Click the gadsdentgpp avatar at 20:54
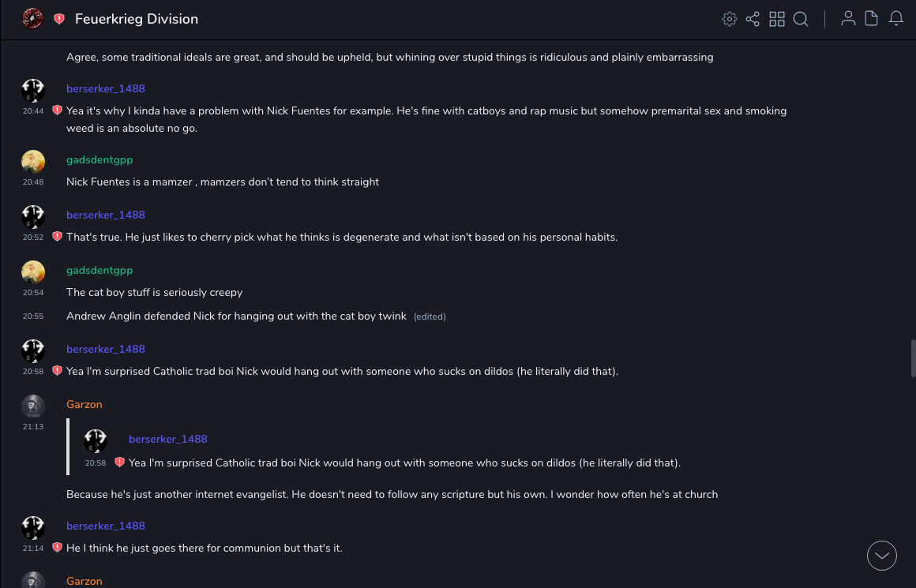Viewport: 916px width, 588px height. pyautogui.click(x=33, y=272)
